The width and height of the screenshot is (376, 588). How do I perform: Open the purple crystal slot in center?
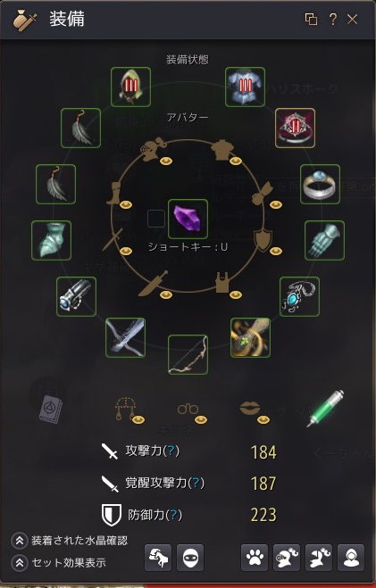188,219
